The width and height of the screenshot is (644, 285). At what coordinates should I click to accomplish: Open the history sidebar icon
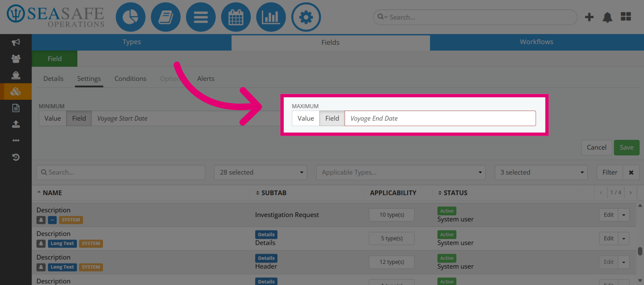[x=16, y=157]
